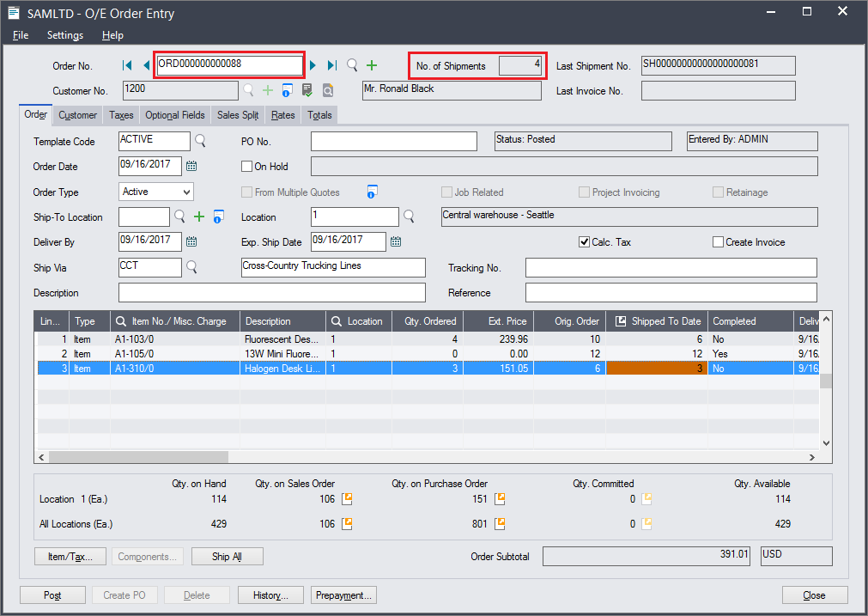Screen dimensions: 868x616
Task: Click the Tracking No. input field
Action: [x=671, y=267]
